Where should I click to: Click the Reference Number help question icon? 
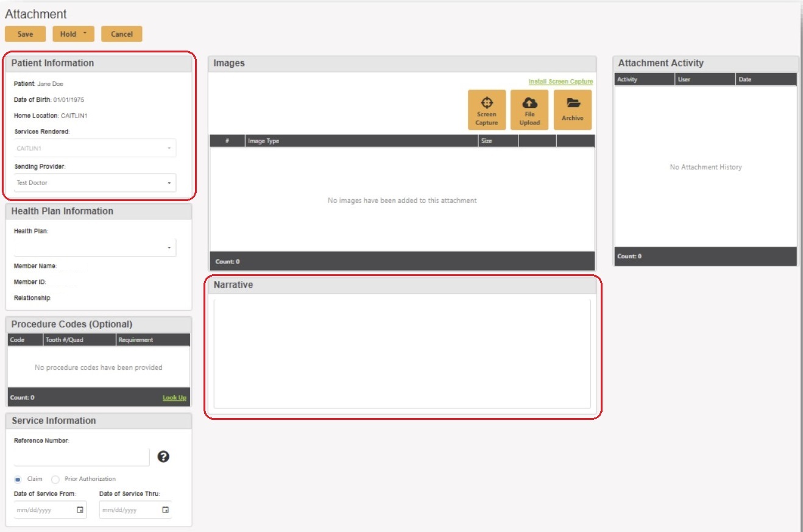pos(163,457)
